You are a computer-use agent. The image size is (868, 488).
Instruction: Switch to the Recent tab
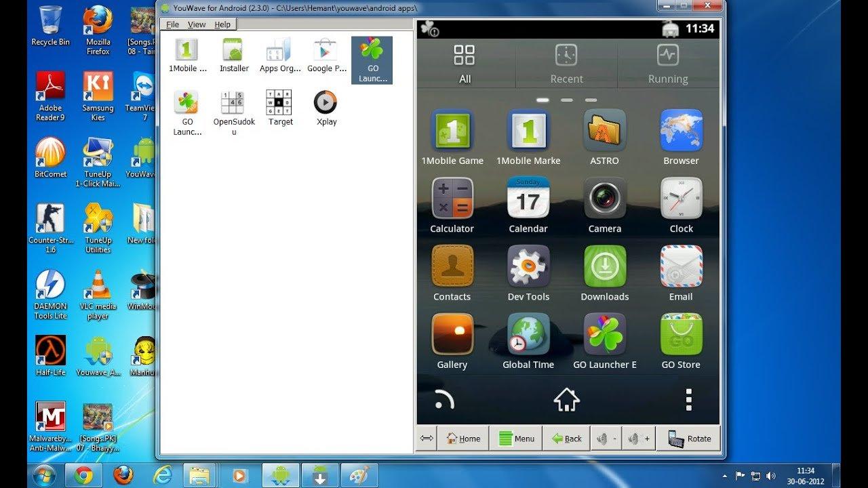click(x=566, y=64)
